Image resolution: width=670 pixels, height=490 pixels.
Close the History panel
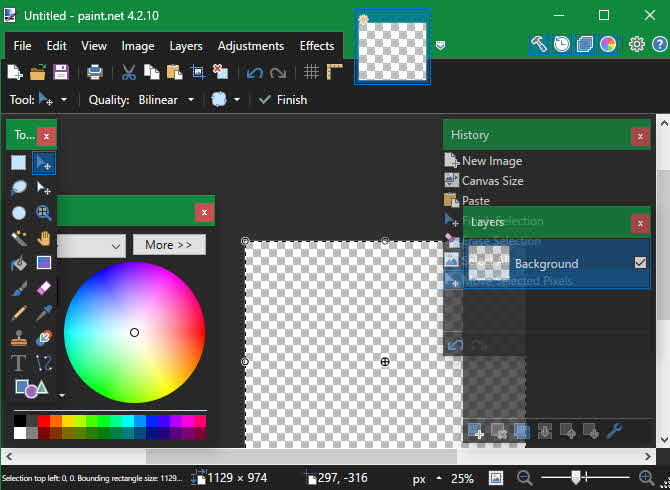click(640, 136)
